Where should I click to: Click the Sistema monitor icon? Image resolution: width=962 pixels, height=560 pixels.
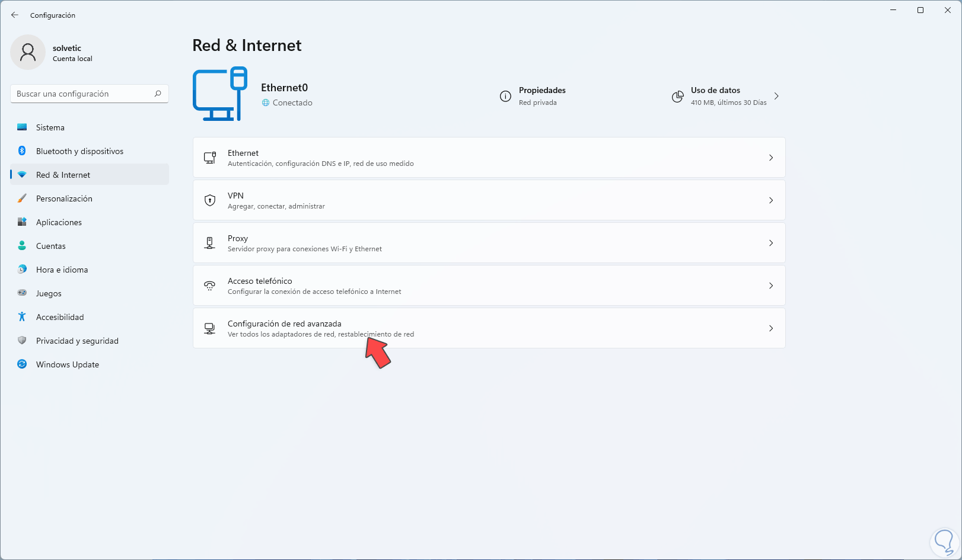point(22,127)
